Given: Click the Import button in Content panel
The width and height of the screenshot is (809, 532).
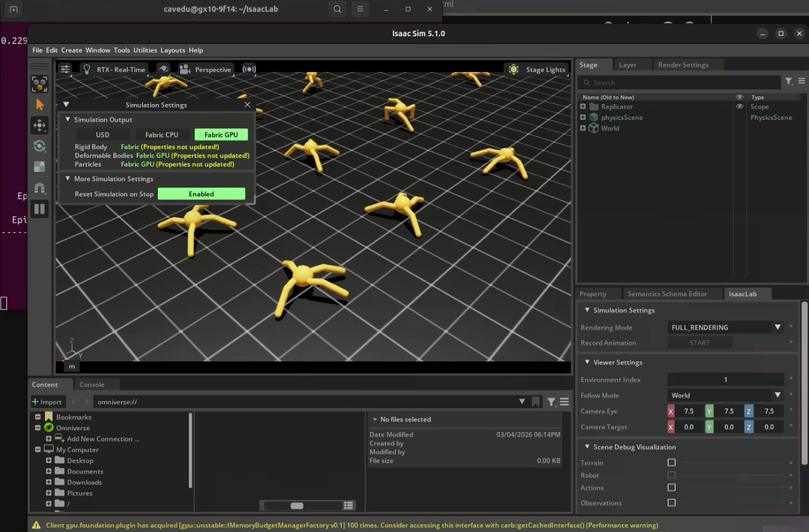Looking at the screenshot, I should 47,402.
